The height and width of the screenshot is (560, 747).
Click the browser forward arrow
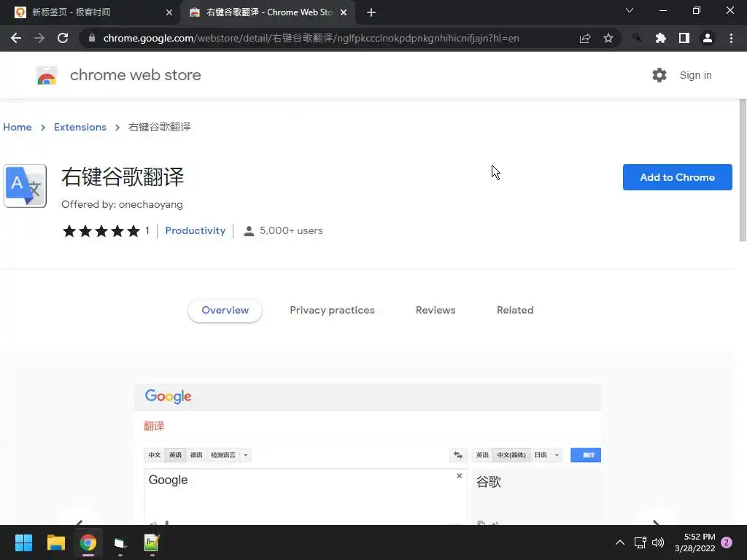point(39,38)
